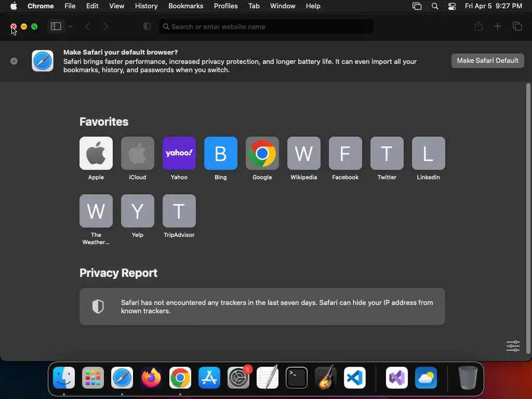Open the History menu
This screenshot has width=532, height=399.
146,6
